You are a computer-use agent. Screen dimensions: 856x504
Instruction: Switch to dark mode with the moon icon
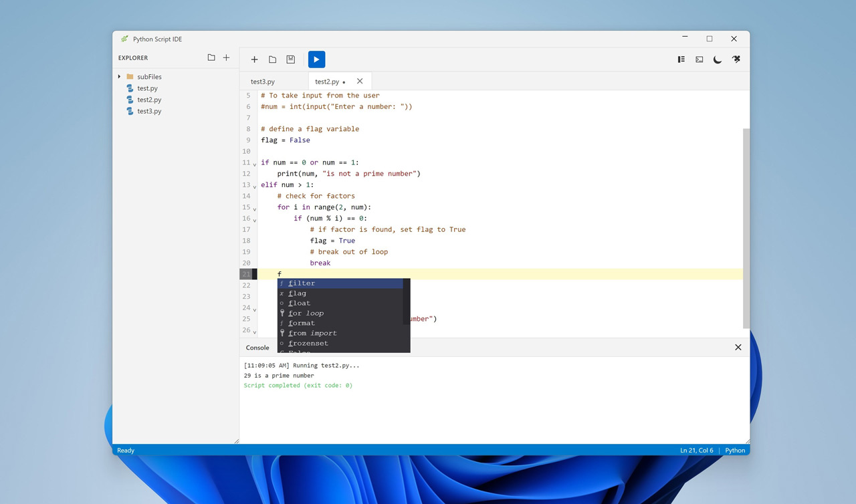tap(718, 59)
